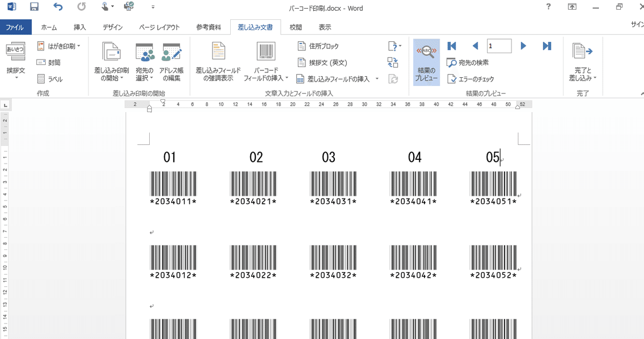
Task: Switch to the ホーム tab
Action: pos(49,27)
